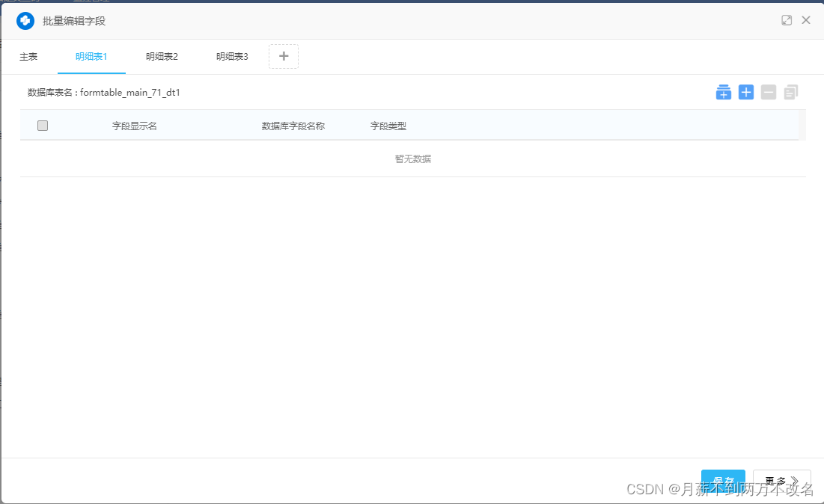
Task: Click the fullscreen expand icon in title bar
Action: tap(786, 20)
